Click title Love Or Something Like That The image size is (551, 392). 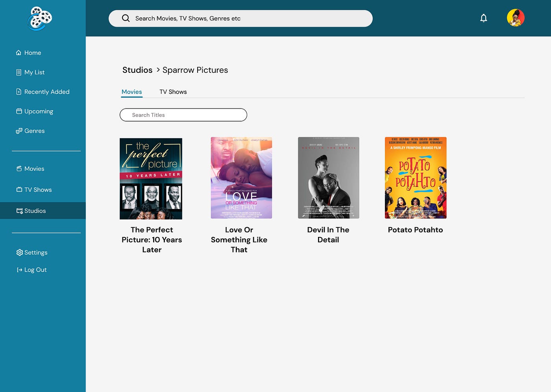tap(239, 240)
